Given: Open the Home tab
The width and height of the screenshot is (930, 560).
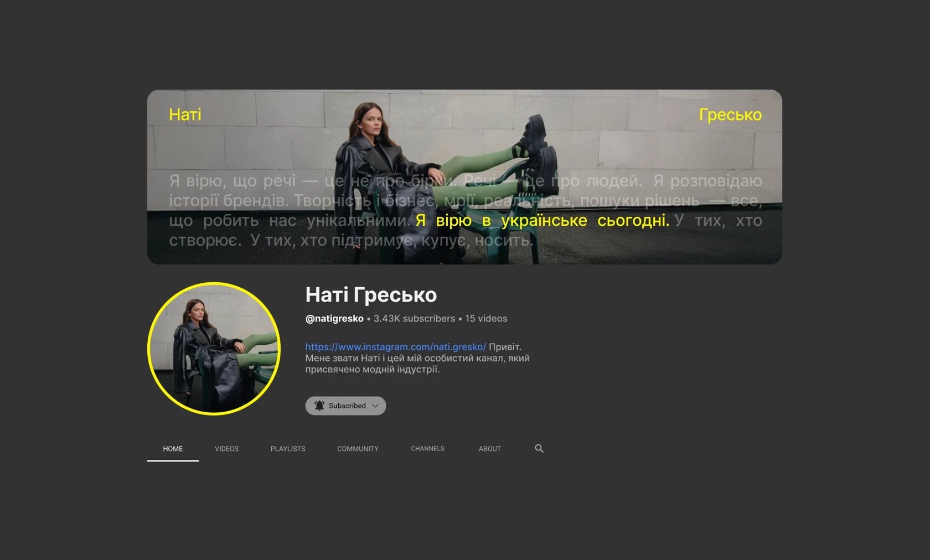Looking at the screenshot, I should tap(173, 449).
